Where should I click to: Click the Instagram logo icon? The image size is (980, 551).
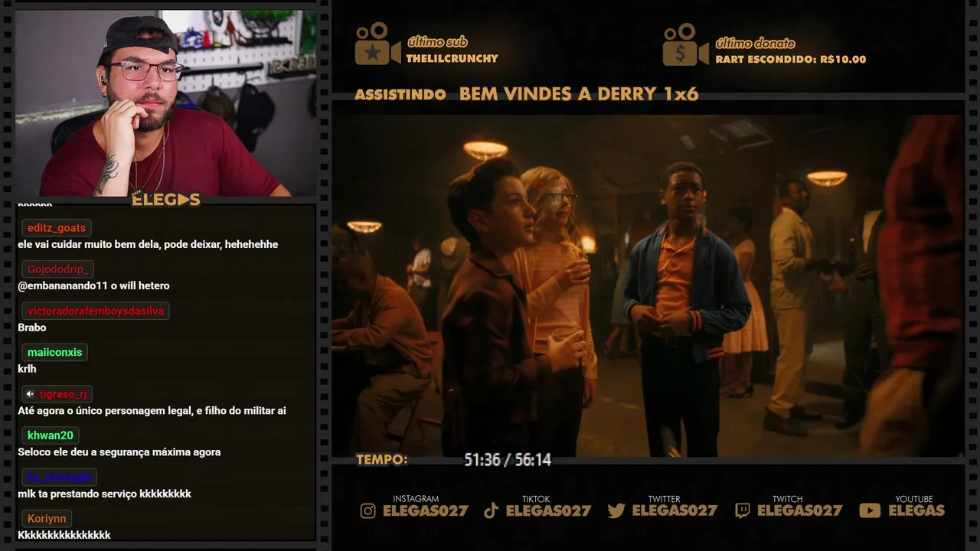point(368,510)
